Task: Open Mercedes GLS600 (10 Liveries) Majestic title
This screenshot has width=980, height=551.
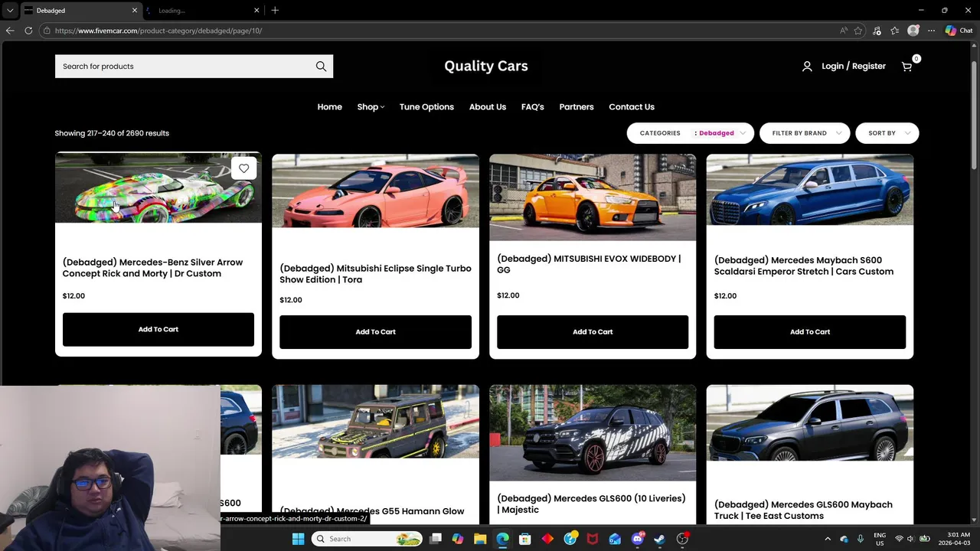Action: (x=591, y=504)
